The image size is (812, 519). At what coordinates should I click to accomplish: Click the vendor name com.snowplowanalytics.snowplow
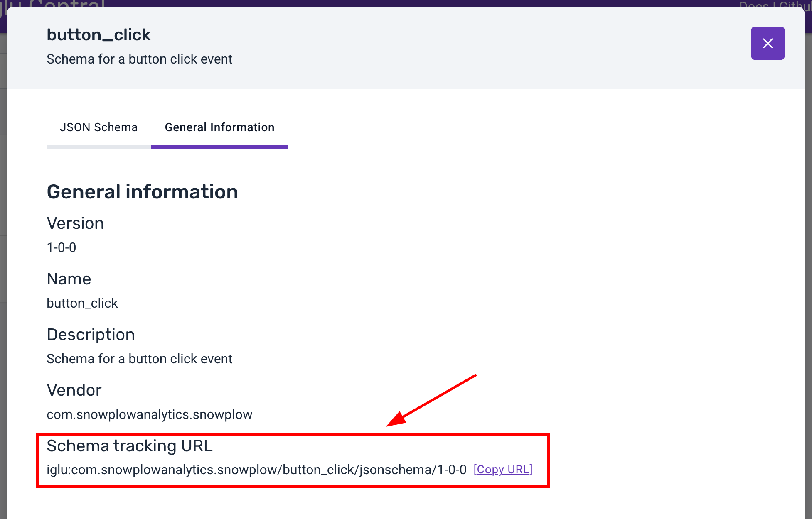tap(149, 414)
